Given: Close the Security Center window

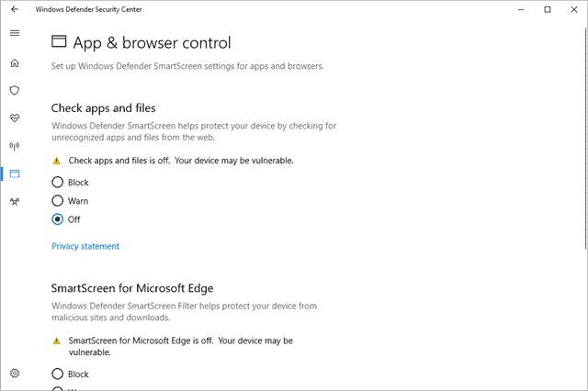Looking at the screenshot, I should coord(574,9).
